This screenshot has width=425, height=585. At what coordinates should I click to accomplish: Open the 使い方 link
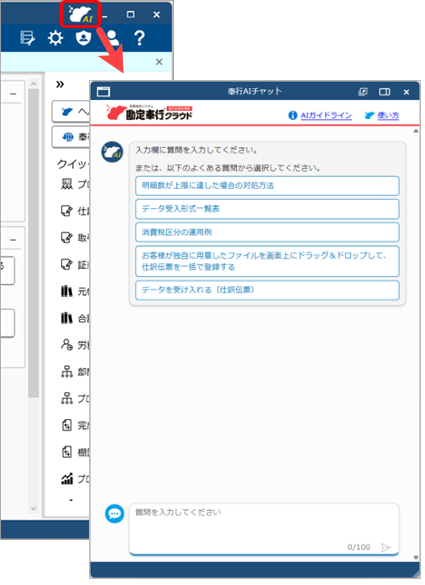click(388, 116)
